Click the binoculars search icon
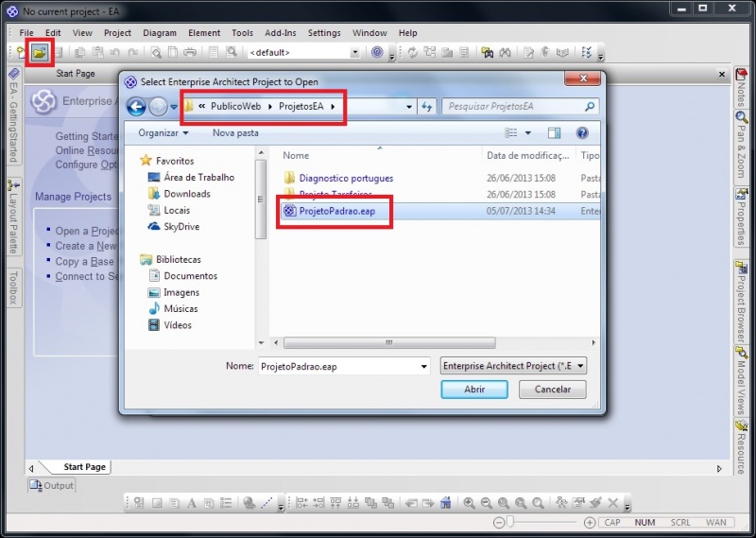This screenshot has width=756, height=538. point(505,52)
